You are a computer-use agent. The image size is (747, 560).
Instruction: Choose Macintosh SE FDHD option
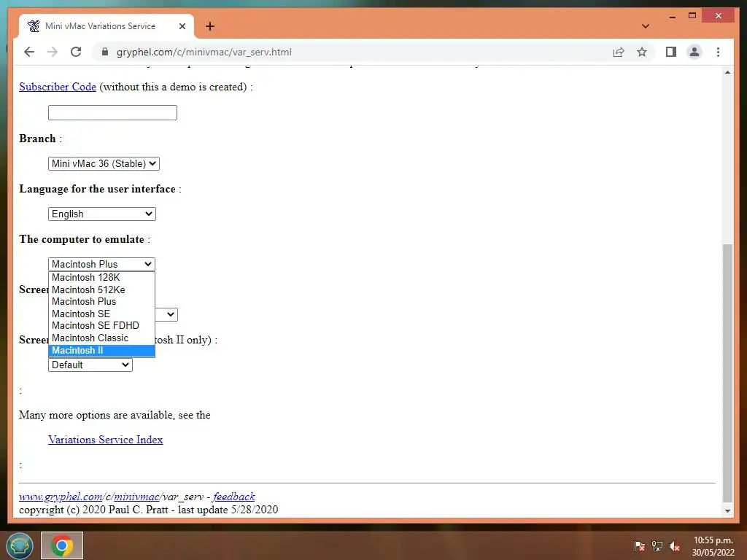(101, 326)
